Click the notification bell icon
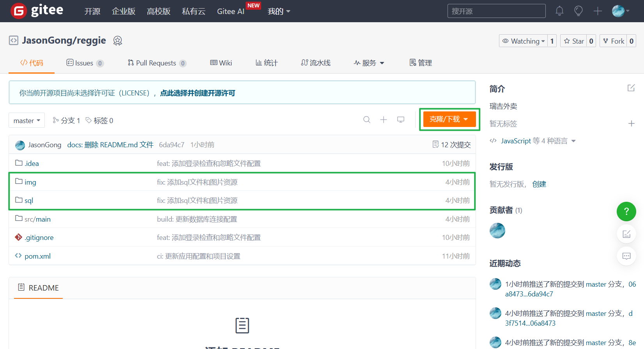Screen dimensions: 644x349 559,11
